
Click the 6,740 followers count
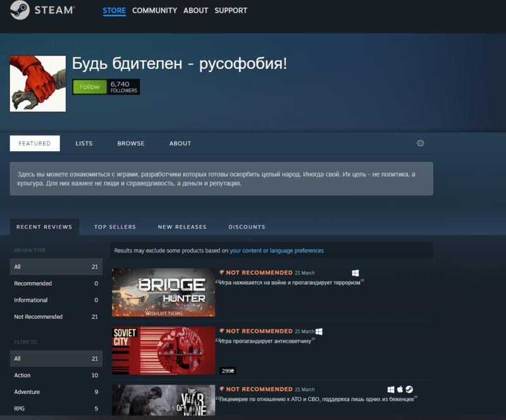coord(123,87)
